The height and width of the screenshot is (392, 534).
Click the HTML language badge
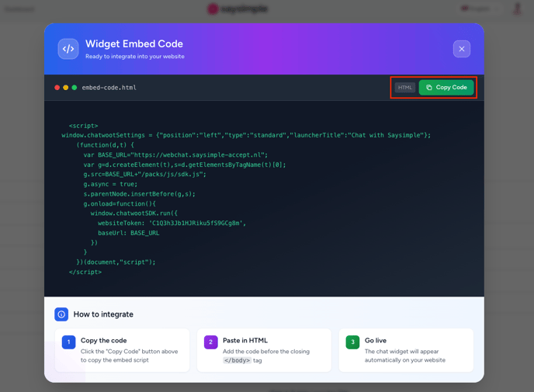[405, 88]
